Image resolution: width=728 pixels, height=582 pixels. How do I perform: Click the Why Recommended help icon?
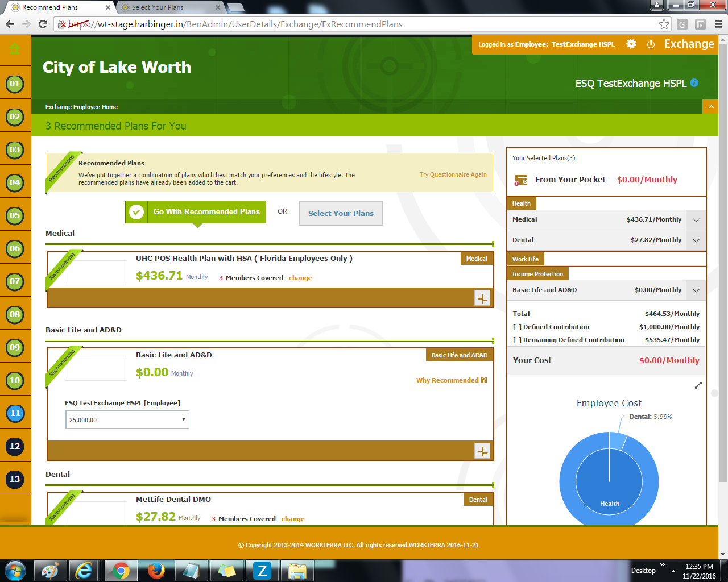click(x=483, y=380)
